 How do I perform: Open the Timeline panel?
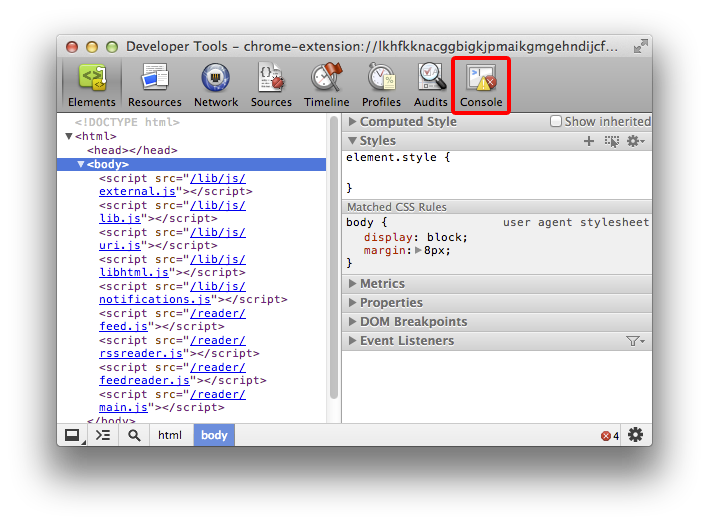tap(326, 85)
